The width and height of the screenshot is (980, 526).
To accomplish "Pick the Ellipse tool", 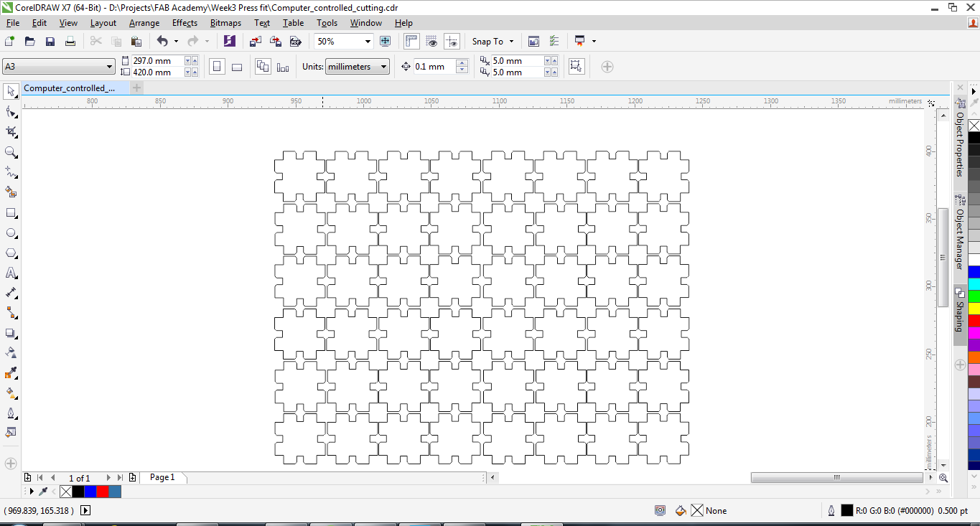I will coord(11,233).
